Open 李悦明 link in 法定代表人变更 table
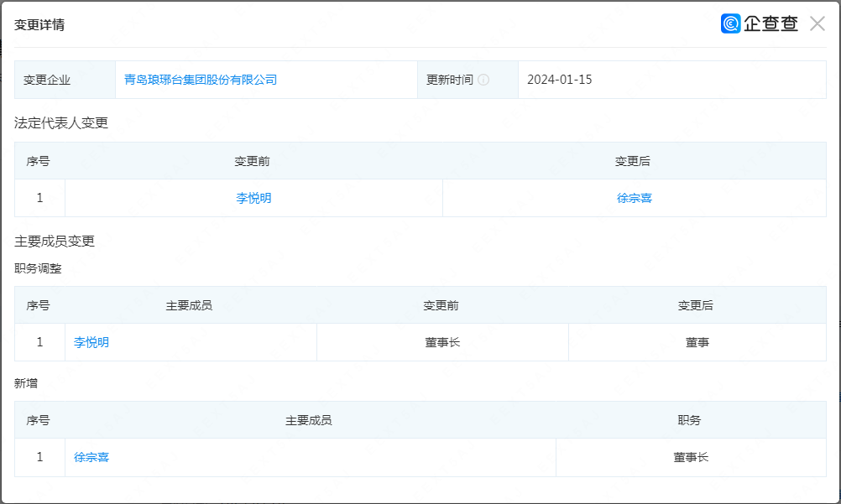The image size is (841, 504). tap(253, 199)
